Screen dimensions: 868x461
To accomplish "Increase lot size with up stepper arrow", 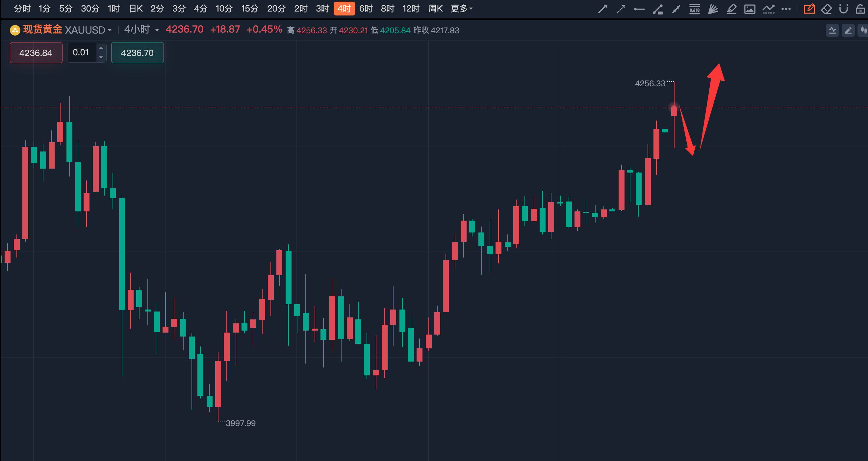I will pyautogui.click(x=101, y=48).
